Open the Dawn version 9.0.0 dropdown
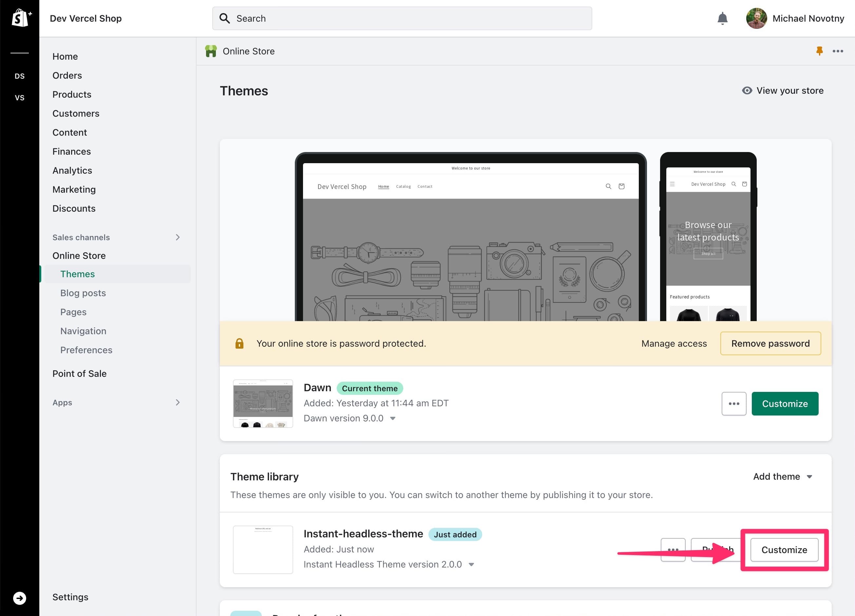Image resolution: width=855 pixels, height=616 pixels. (392, 418)
